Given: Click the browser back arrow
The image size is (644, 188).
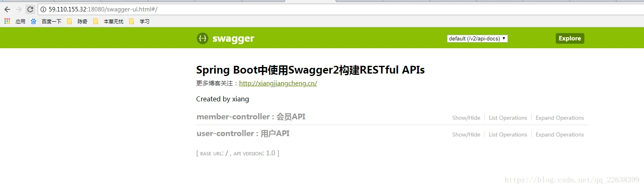Looking at the screenshot, I should point(7,9).
